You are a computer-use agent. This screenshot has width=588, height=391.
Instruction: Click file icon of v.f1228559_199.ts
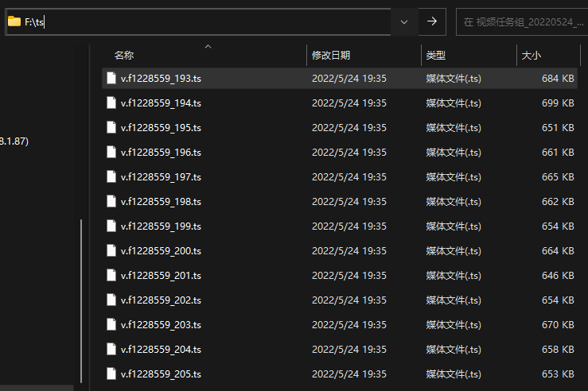point(111,226)
